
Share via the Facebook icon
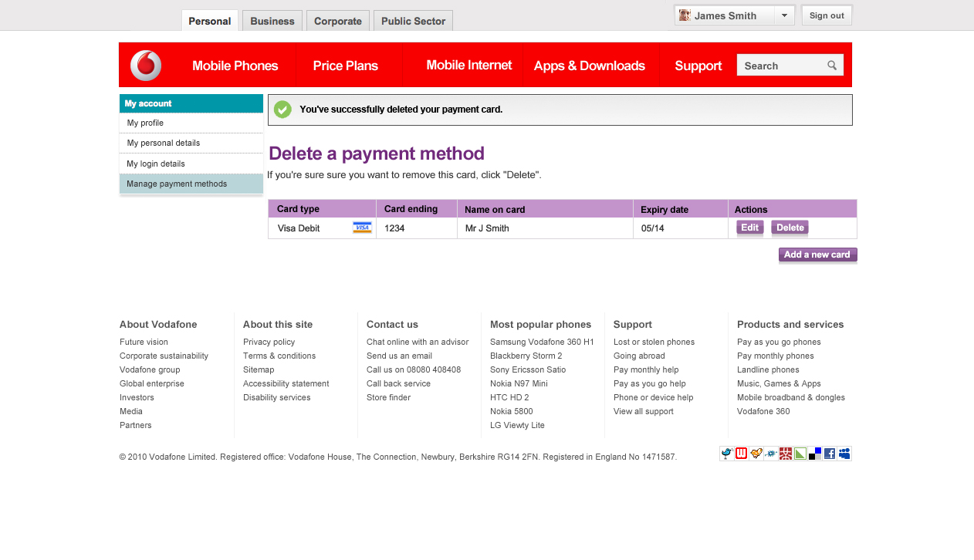[830, 454]
